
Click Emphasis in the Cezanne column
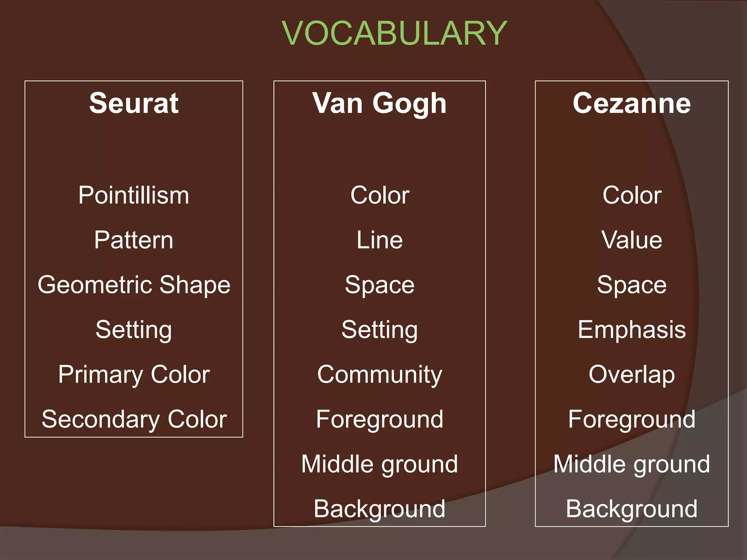[631, 330]
